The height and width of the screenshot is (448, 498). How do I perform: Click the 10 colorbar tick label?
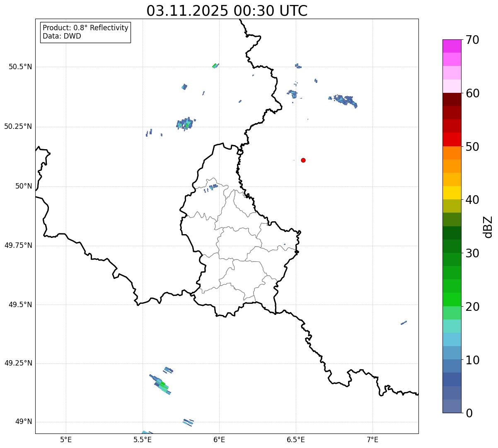click(472, 360)
